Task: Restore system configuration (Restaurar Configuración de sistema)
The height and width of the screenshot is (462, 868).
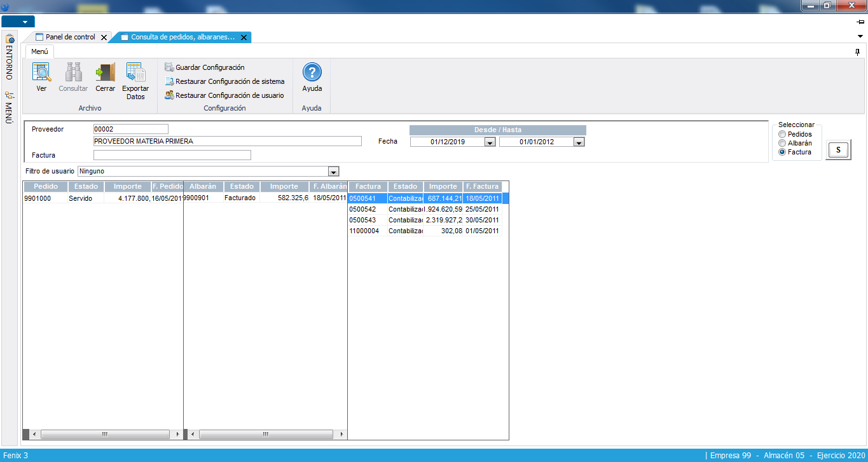Action: pyautogui.click(x=230, y=81)
